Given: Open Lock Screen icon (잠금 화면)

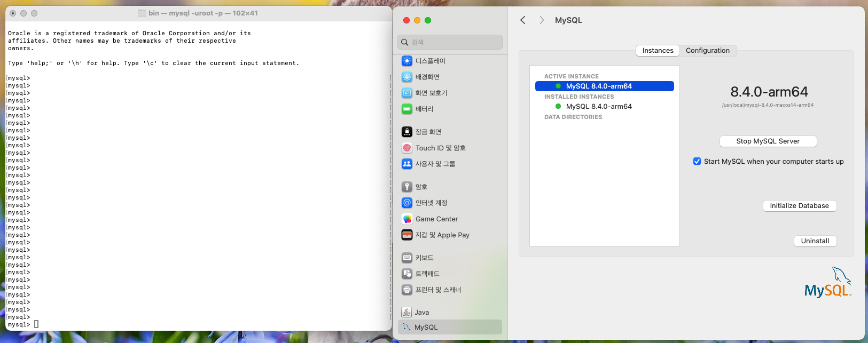Looking at the screenshot, I should coord(407,132).
